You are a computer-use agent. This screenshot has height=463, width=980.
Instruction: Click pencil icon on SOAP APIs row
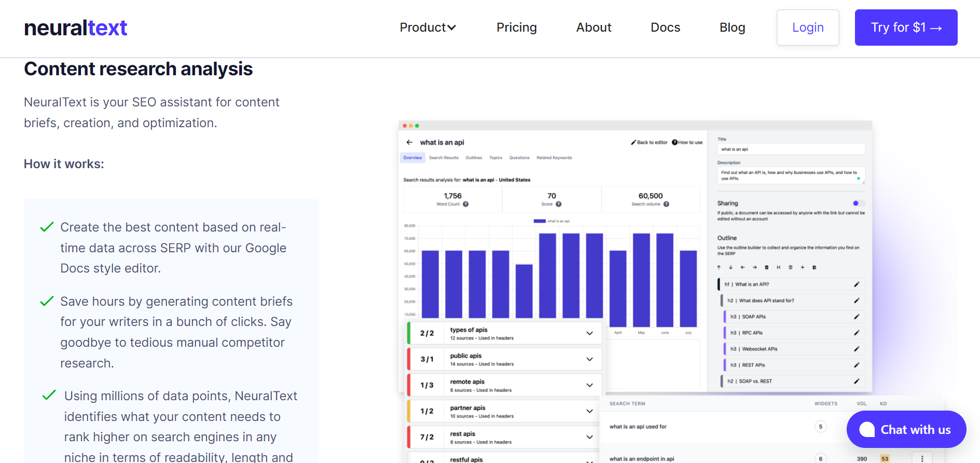pos(857,317)
